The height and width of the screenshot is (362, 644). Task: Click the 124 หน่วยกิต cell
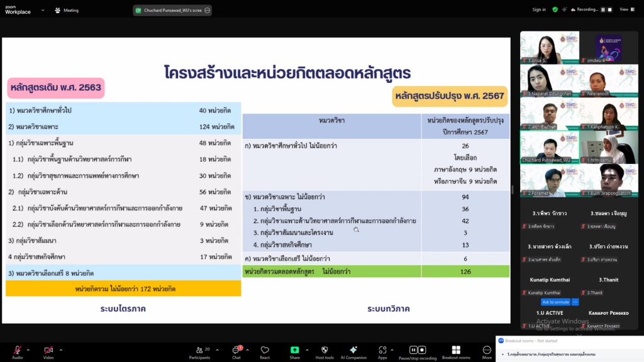[x=216, y=127]
